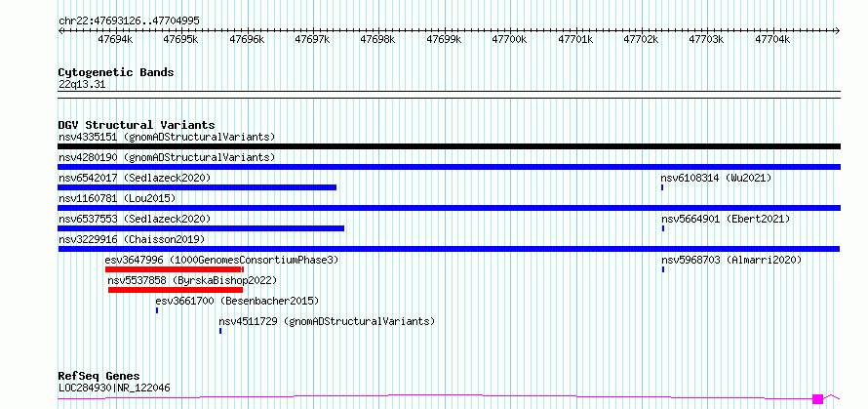Image resolution: width=868 pixels, height=409 pixels.
Task: Click the 47704k ruler tick label
Action: pyautogui.click(x=772, y=40)
